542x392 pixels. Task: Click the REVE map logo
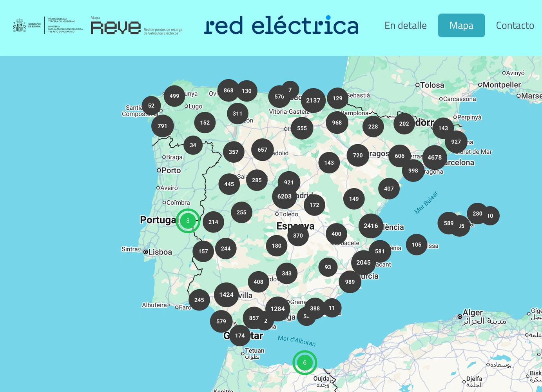116,27
